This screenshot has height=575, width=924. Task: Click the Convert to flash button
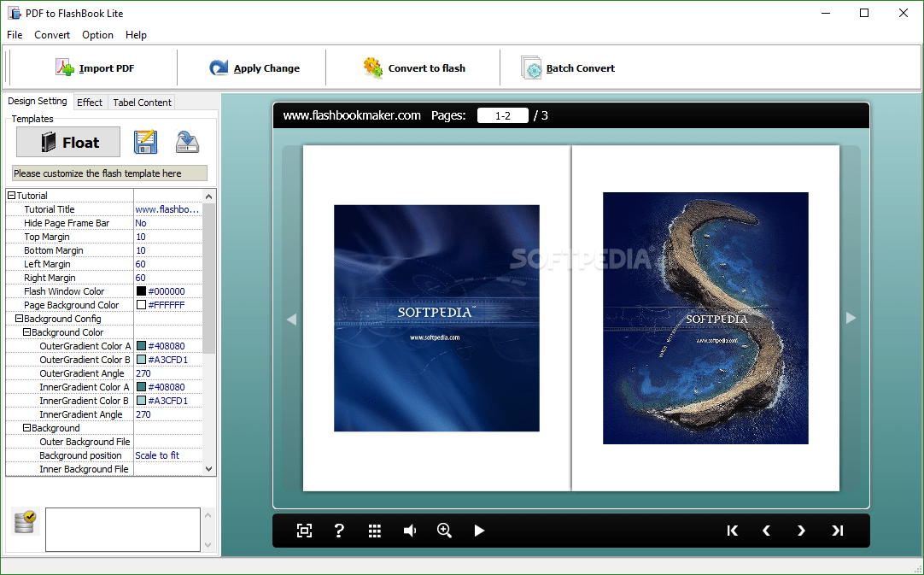414,68
